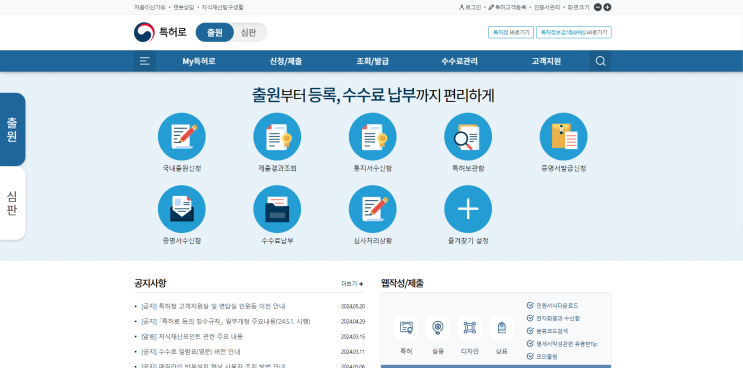
Task: Open the 증명서수신함 envelope icon
Action: (181, 209)
